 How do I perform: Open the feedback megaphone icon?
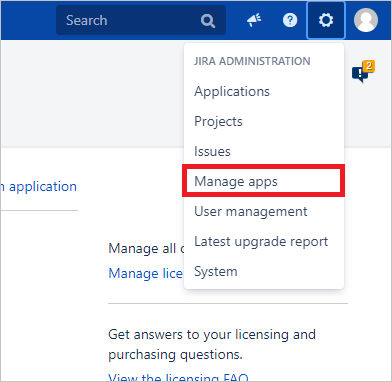pos(254,21)
